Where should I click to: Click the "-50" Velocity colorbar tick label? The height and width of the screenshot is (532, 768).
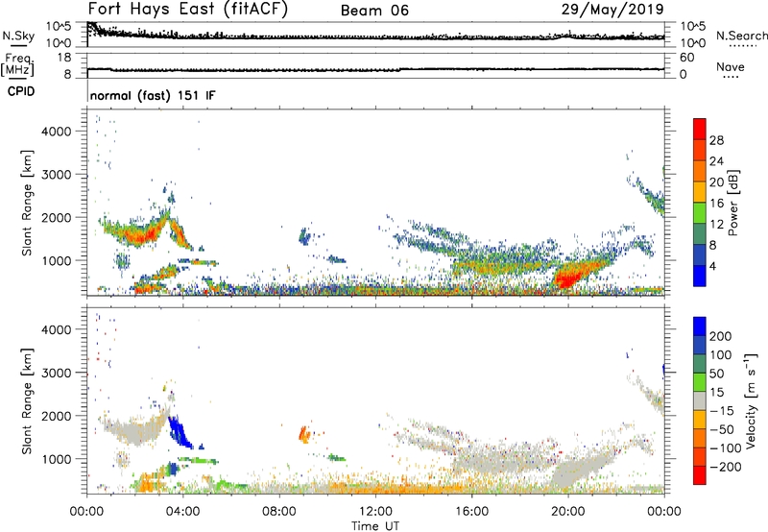point(722,429)
